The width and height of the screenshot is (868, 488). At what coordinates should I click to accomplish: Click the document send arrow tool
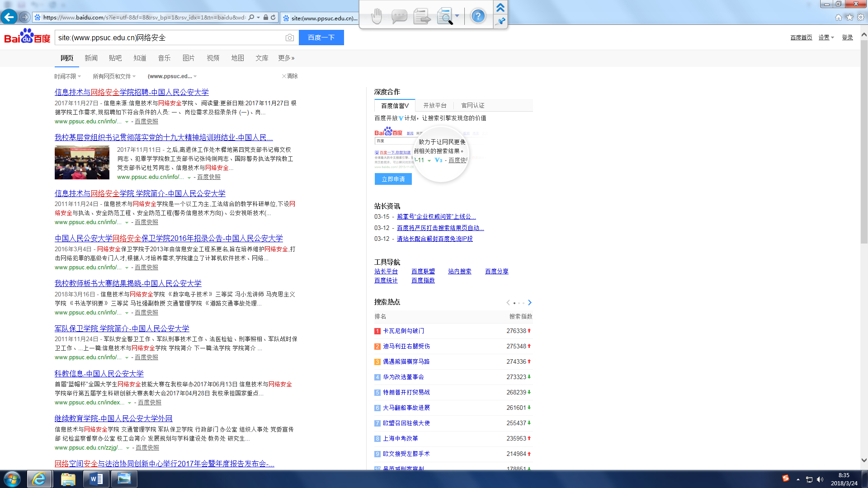(x=422, y=17)
